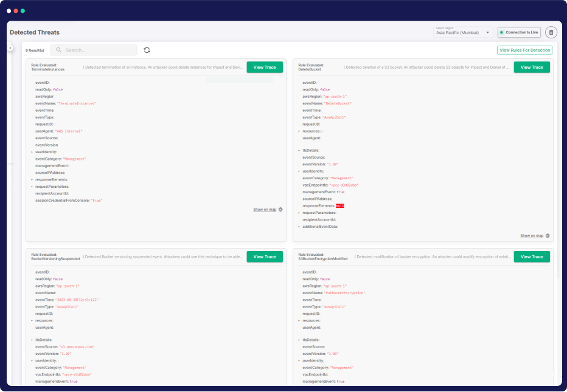This screenshot has height=392, width=567.
Task: Click into the Search input field
Action: coord(97,50)
